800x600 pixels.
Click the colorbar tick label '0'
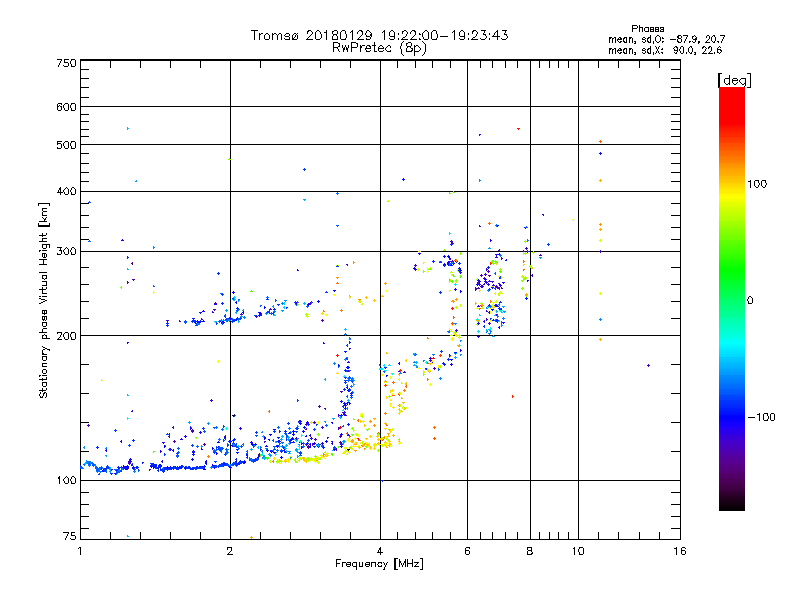[750, 301]
